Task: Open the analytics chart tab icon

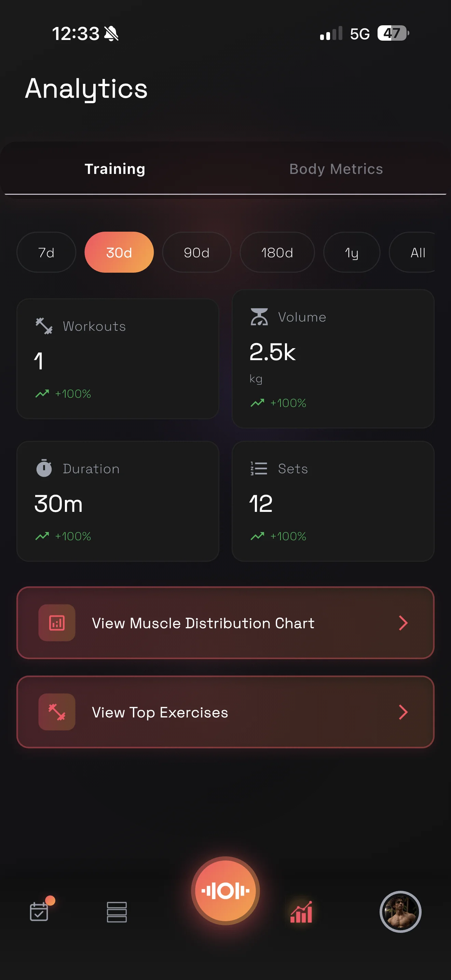Action: pyautogui.click(x=301, y=912)
